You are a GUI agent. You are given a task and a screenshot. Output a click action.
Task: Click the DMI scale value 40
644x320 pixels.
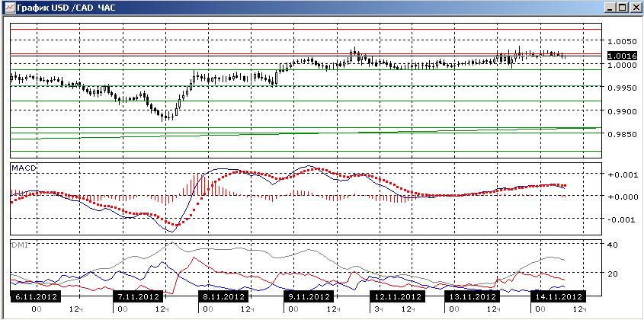tap(613, 245)
